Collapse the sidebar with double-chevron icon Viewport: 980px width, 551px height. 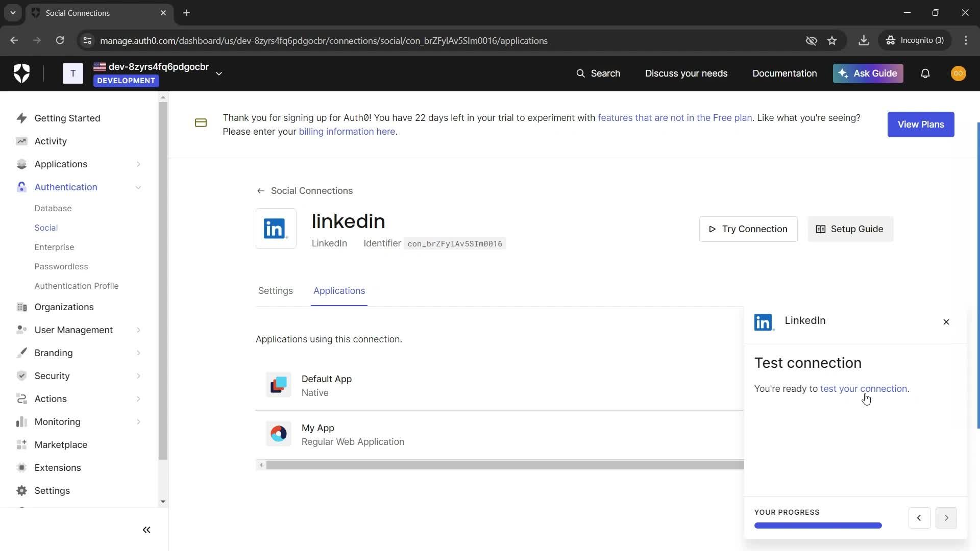(146, 530)
